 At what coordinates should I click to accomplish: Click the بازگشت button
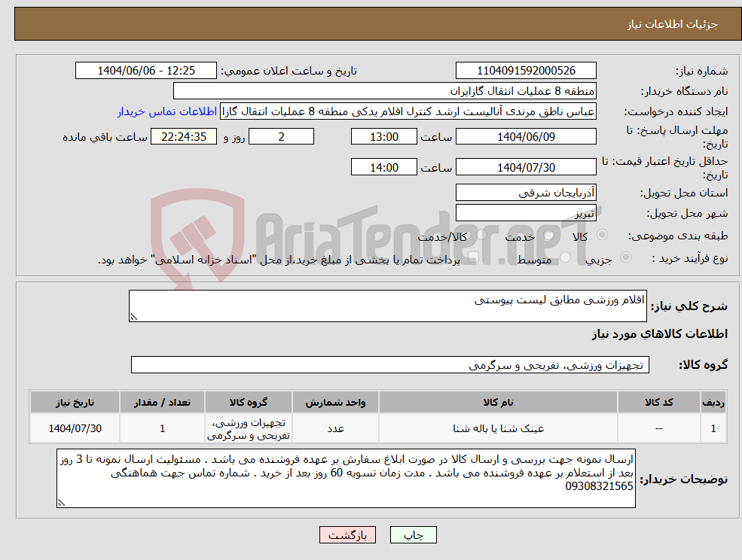tap(347, 534)
